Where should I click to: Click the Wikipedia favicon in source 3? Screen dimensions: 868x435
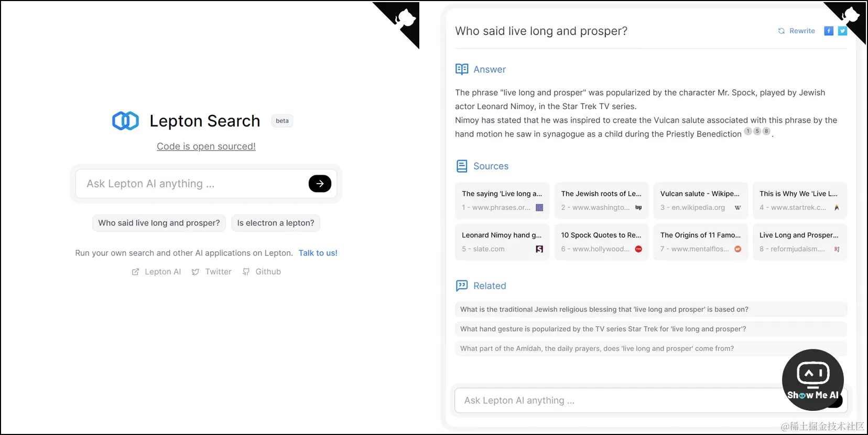coord(737,208)
